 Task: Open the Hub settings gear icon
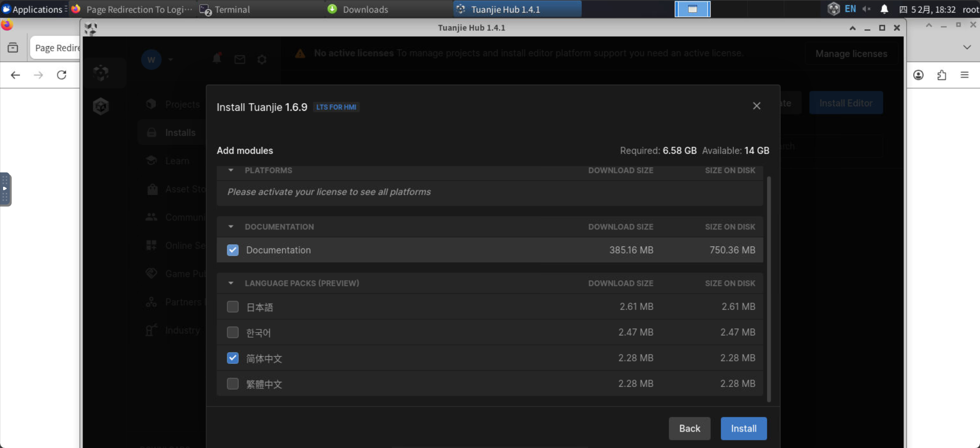(x=262, y=60)
